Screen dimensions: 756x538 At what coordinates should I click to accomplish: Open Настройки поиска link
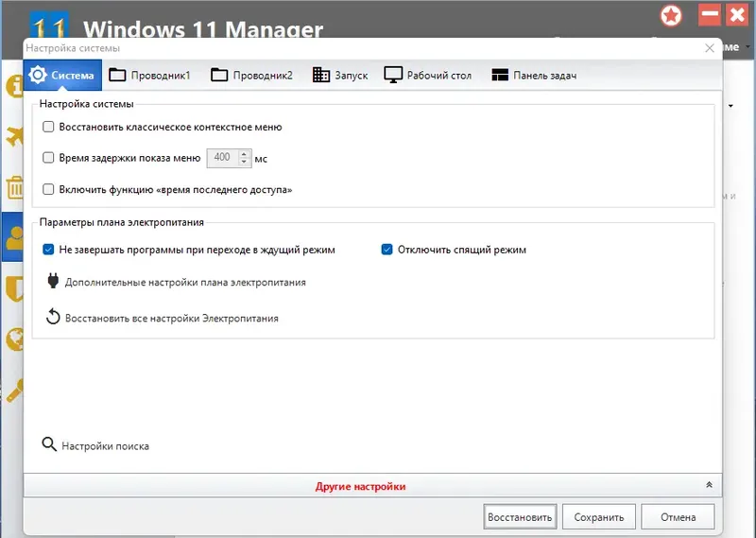pyautogui.click(x=105, y=446)
